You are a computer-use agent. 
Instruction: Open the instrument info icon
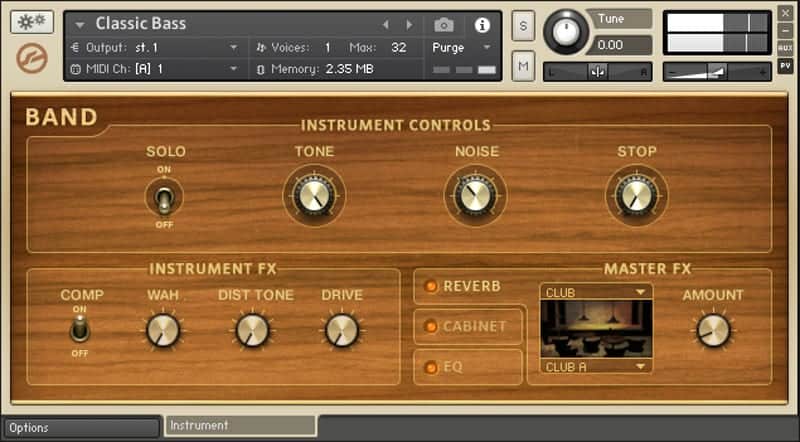482,24
